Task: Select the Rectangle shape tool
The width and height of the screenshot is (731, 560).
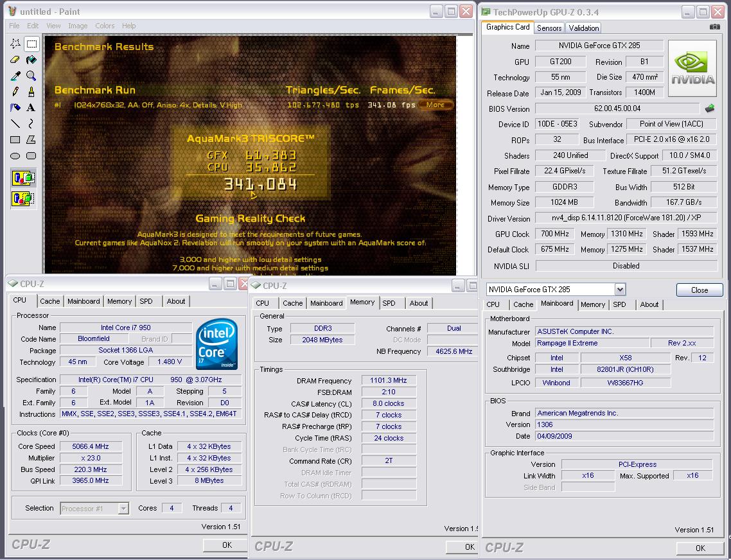Action: [x=15, y=139]
